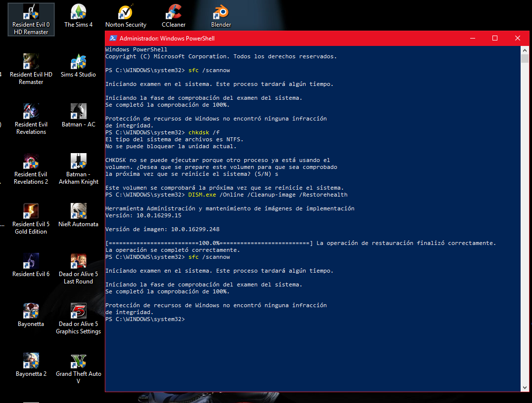Select the Resident Evil Revelations icon
Viewport: 532px width, 403px height.
(31, 119)
